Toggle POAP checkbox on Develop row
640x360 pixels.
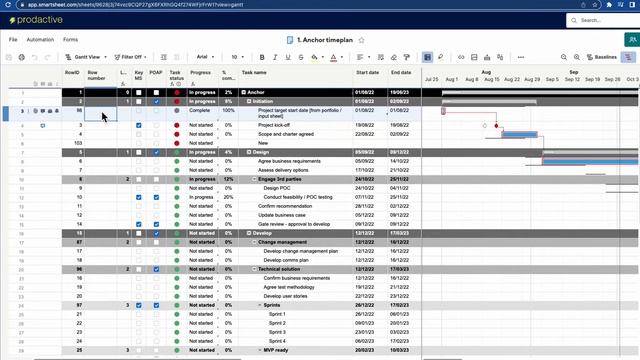(156, 233)
